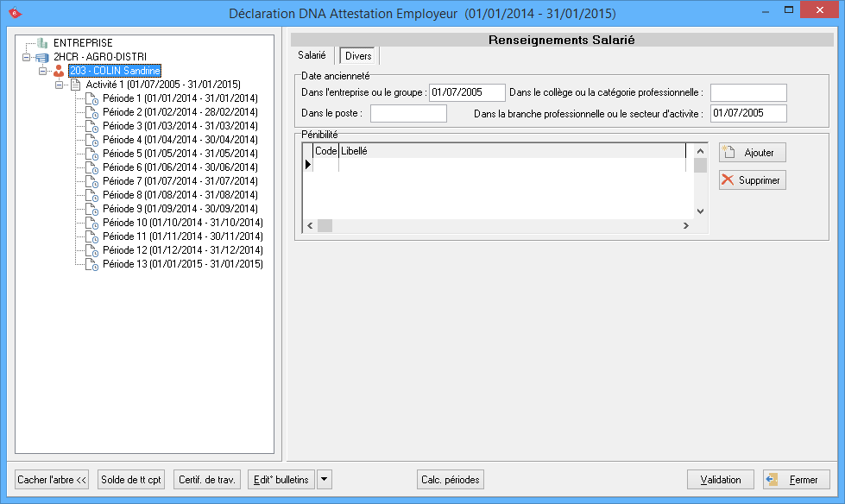The image size is (845, 504).
Task: Switch to the Salarié tab
Action: (x=312, y=55)
